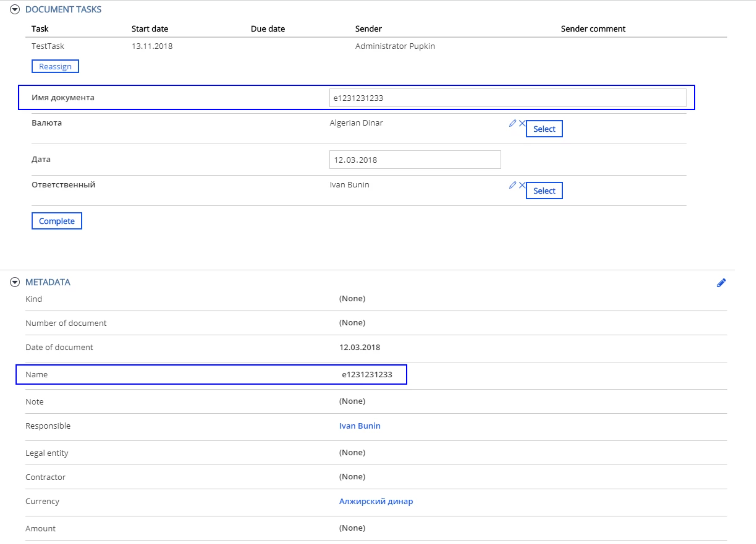Click the Name label in metadata
This screenshot has width=756, height=544.
pos(36,375)
